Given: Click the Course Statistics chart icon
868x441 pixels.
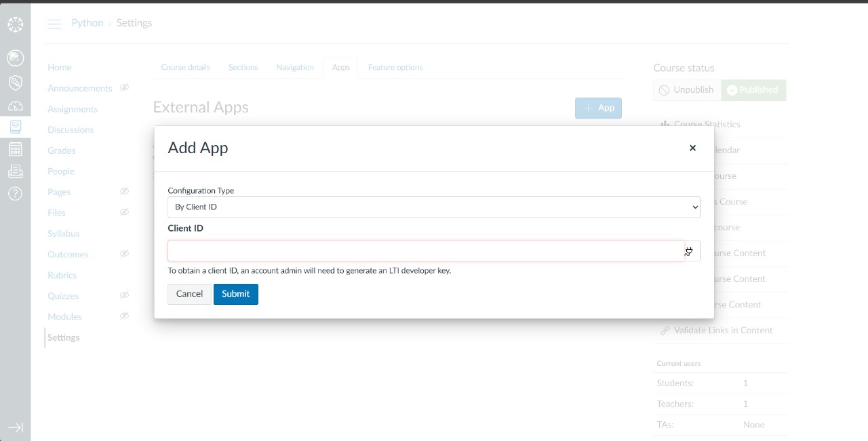Looking at the screenshot, I should point(665,124).
